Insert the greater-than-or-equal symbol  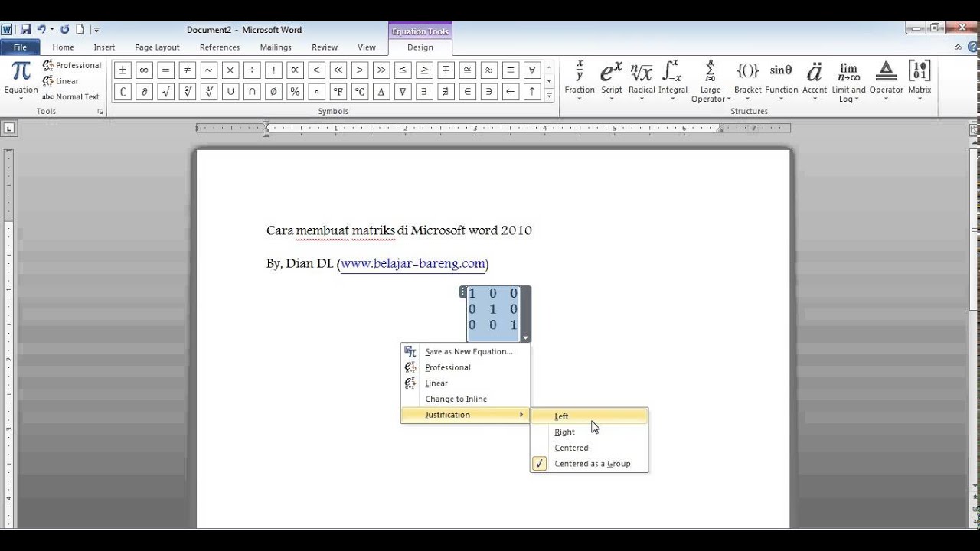click(x=425, y=70)
